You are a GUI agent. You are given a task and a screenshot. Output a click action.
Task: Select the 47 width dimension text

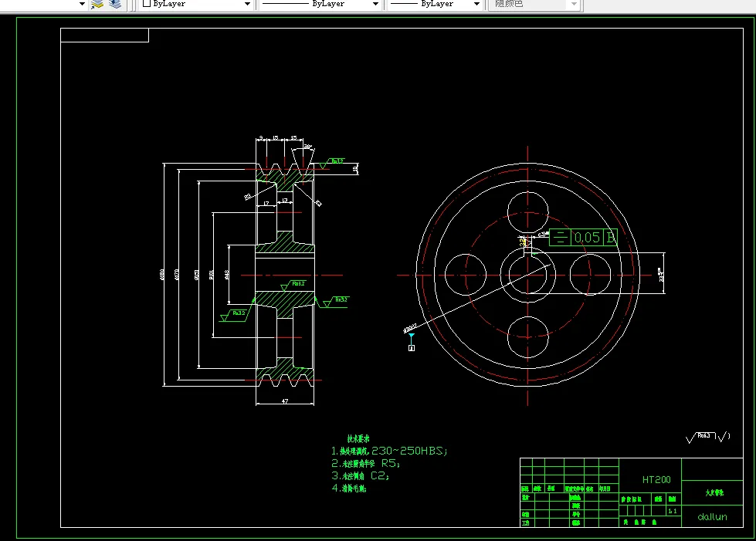[x=285, y=401]
